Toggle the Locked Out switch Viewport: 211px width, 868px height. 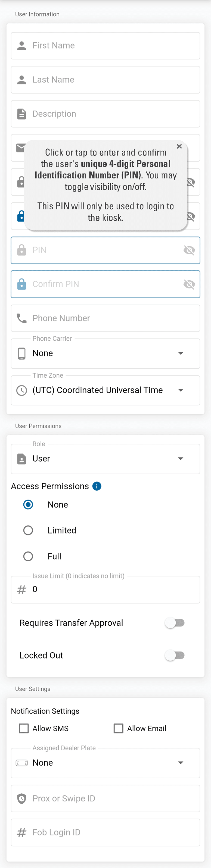click(175, 655)
